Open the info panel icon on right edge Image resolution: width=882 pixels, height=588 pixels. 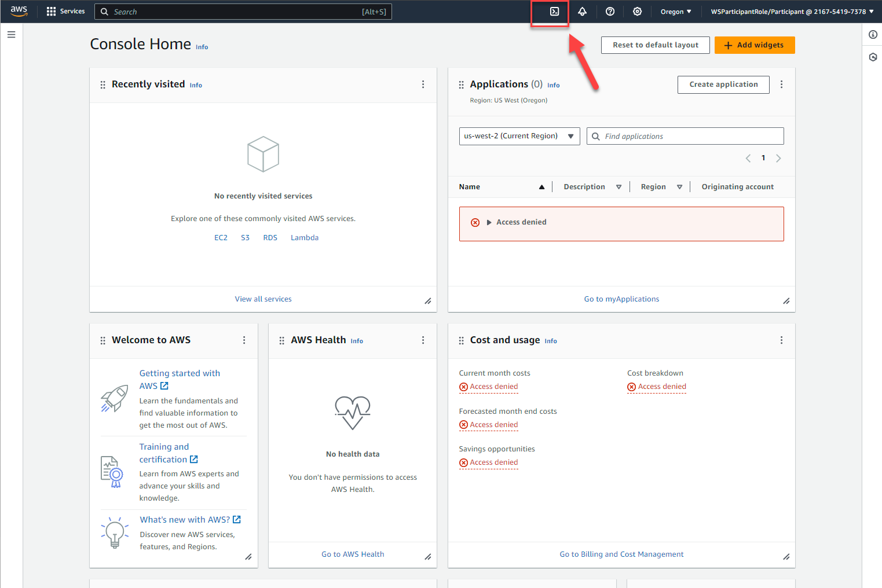click(x=873, y=35)
